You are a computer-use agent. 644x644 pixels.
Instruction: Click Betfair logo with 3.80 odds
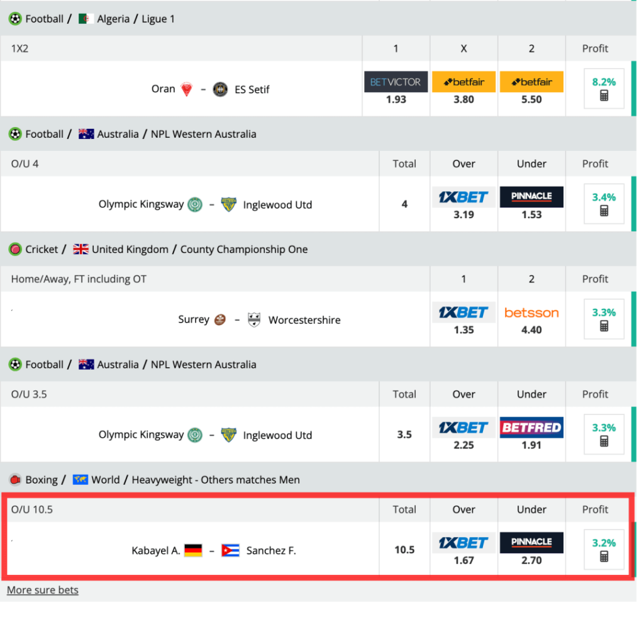coord(464,82)
